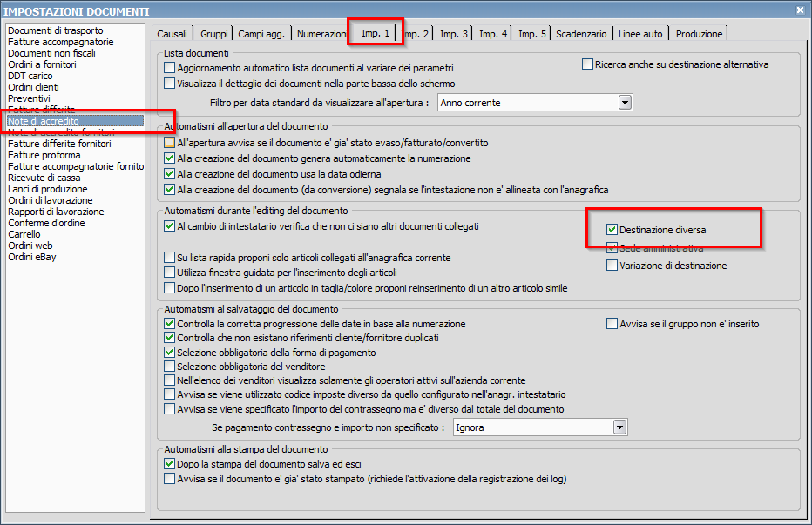Open the Campi agg. tab
This screenshot has width=812, height=525.
click(x=261, y=34)
